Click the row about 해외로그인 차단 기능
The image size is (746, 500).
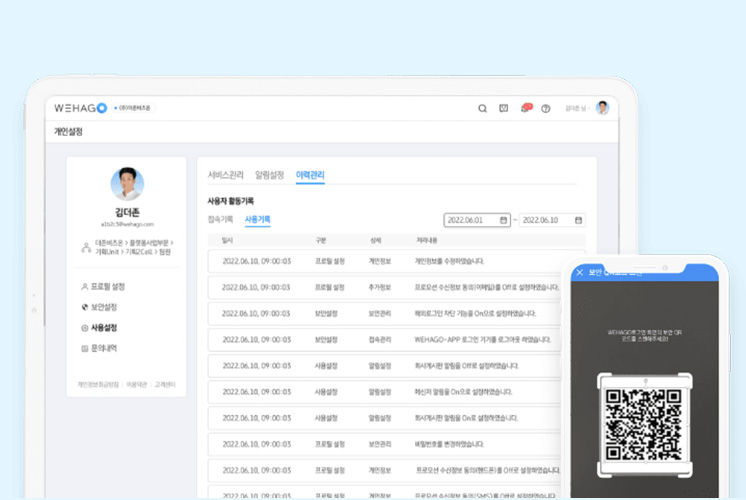click(x=385, y=314)
